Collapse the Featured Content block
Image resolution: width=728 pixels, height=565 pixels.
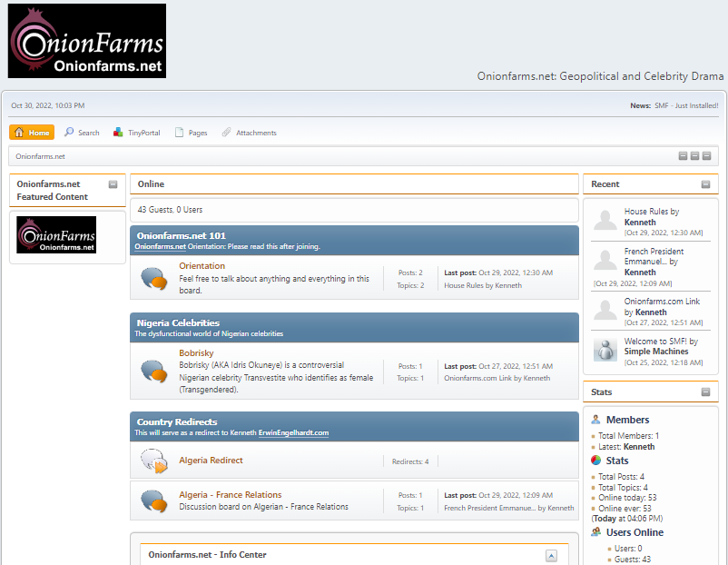click(x=113, y=184)
